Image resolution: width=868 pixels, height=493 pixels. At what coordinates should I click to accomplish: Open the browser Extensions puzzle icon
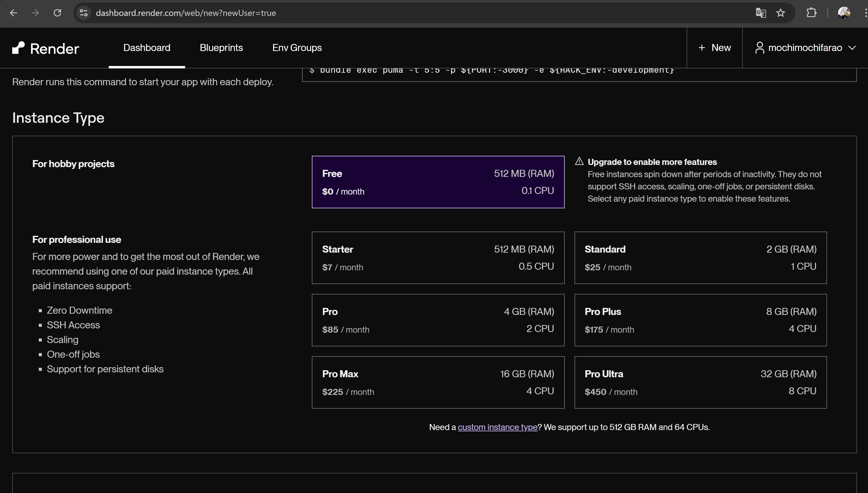click(x=811, y=13)
